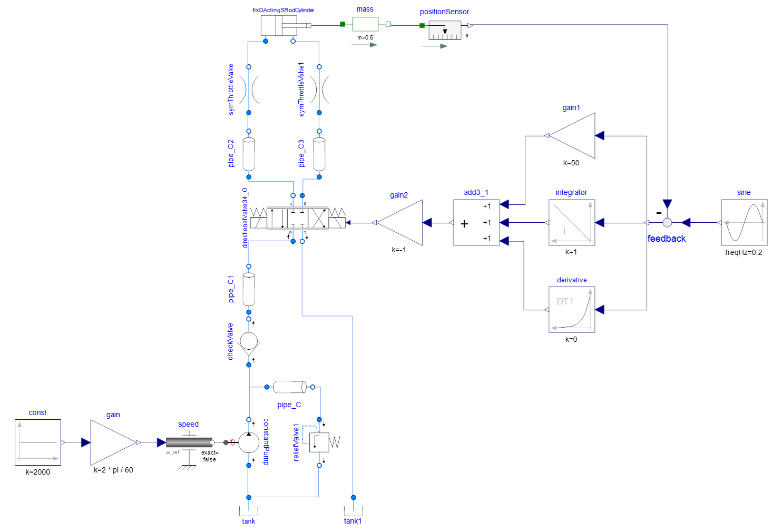The width and height of the screenshot is (783, 532).
Task: Click the positionSensor block
Action: point(445,31)
